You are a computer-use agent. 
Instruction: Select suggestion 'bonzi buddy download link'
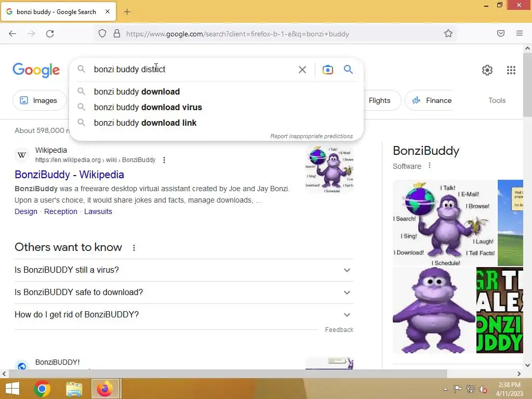(217, 123)
